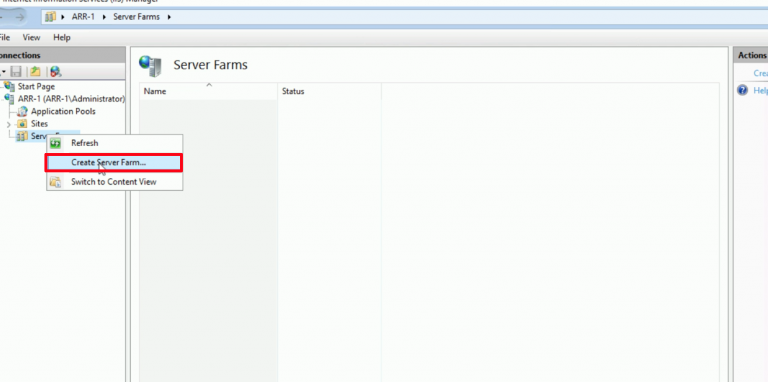This screenshot has height=382, width=768.
Task: Select Application Pools in the tree
Action: [63, 112]
